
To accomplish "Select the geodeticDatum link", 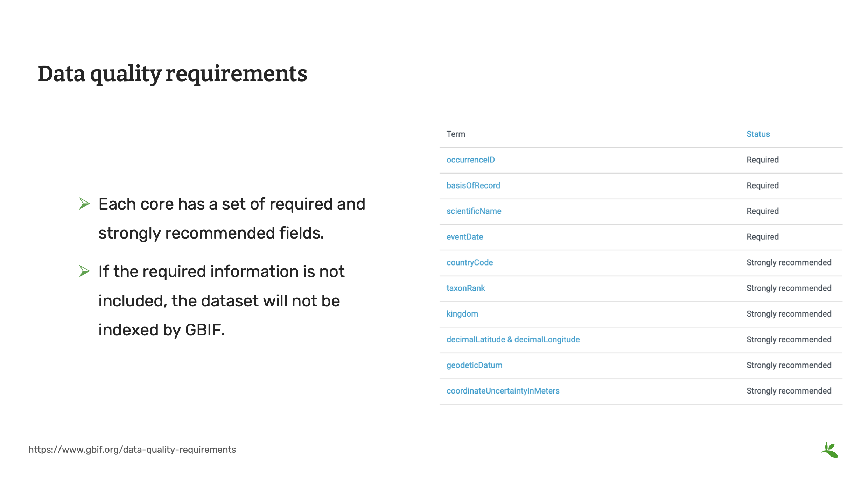I will (474, 365).
